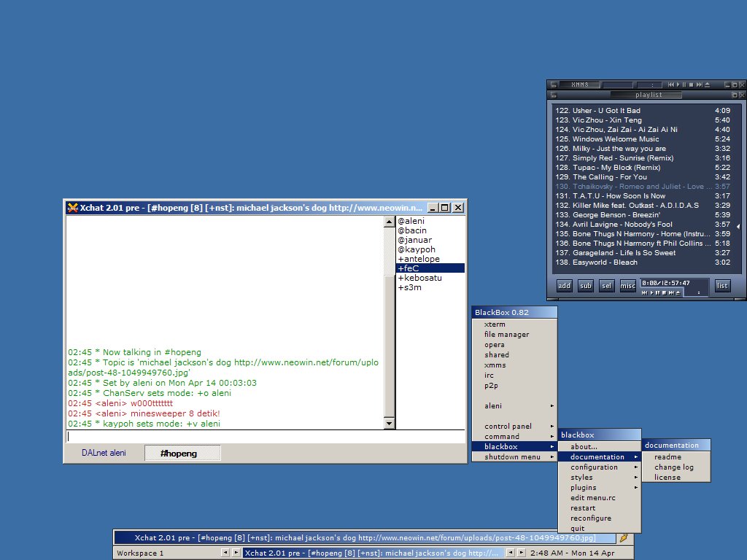Open the documentation submenu entry
Viewport: 747px width, 560px height.
pyautogui.click(x=600, y=456)
